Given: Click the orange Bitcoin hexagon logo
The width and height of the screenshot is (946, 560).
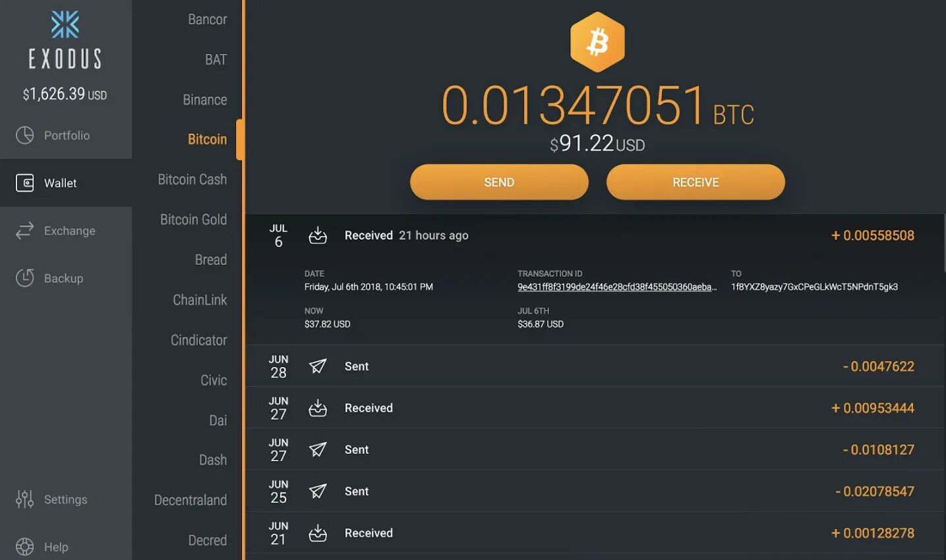Looking at the screenshot, I should (597, 42).
